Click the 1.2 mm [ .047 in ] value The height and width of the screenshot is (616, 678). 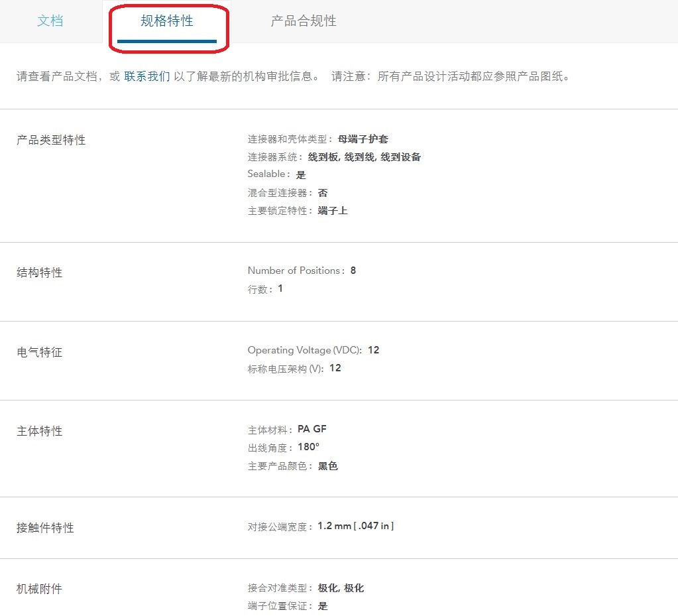click(355, 526)
